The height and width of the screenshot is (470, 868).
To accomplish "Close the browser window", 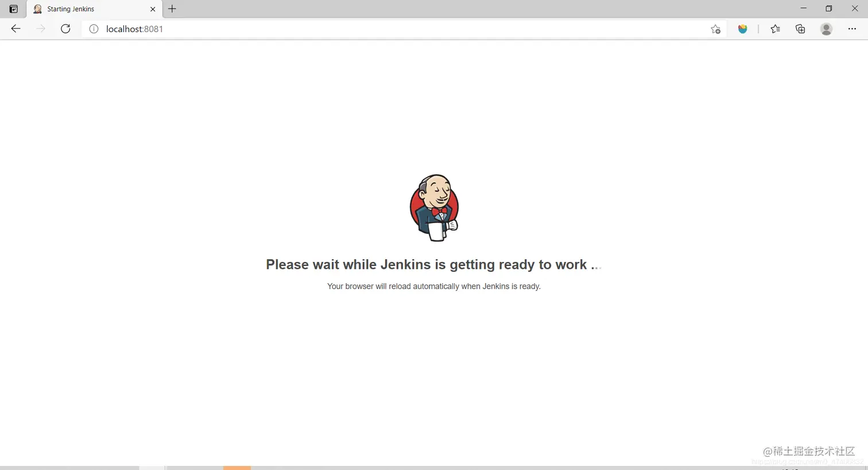I will click(854, 9).
